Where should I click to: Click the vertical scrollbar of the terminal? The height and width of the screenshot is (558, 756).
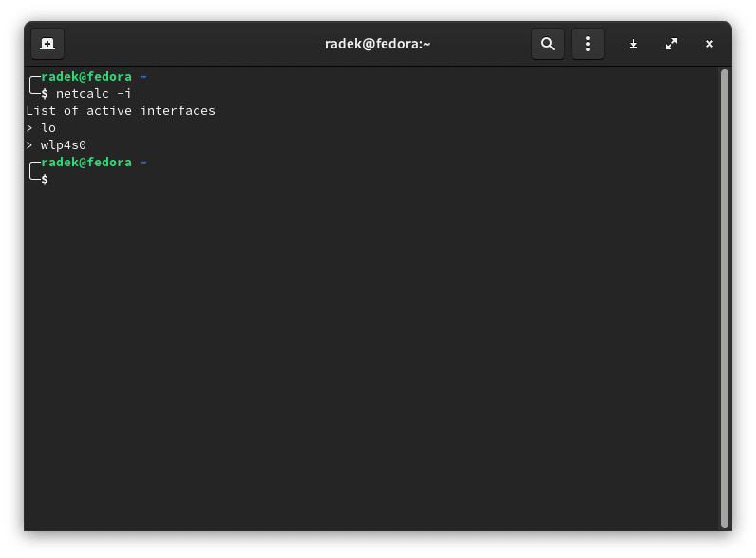(x=724, y=298)
